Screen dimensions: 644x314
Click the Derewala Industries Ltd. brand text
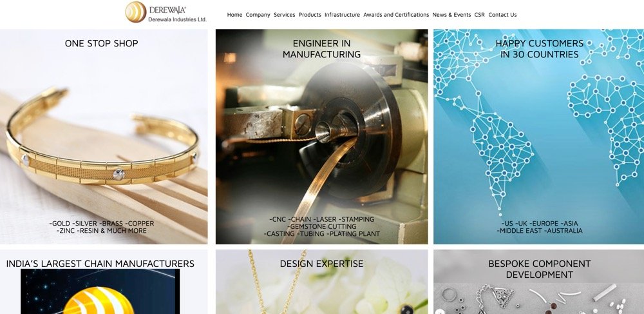[178, 19]
